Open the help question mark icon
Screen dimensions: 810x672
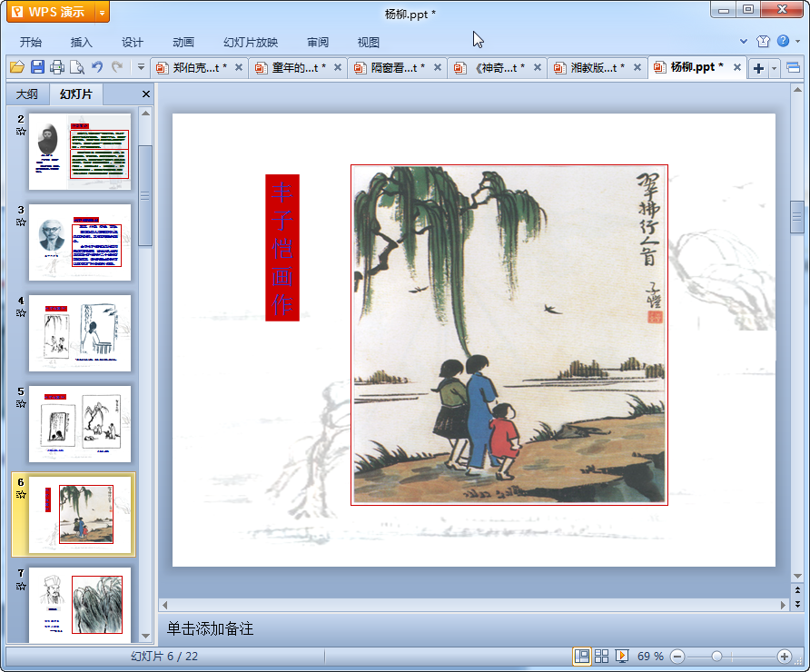pyautogui.click(x=783, y=41)
